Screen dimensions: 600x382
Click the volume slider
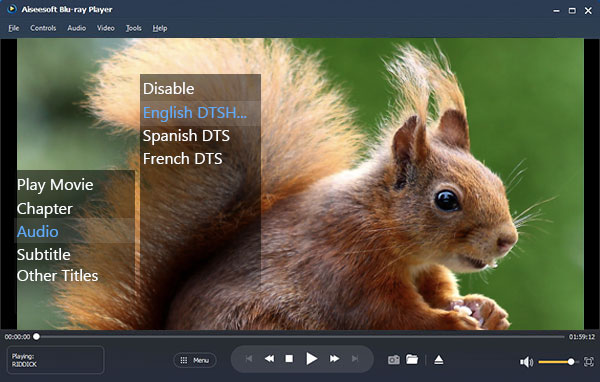click(x=556, y=362)
